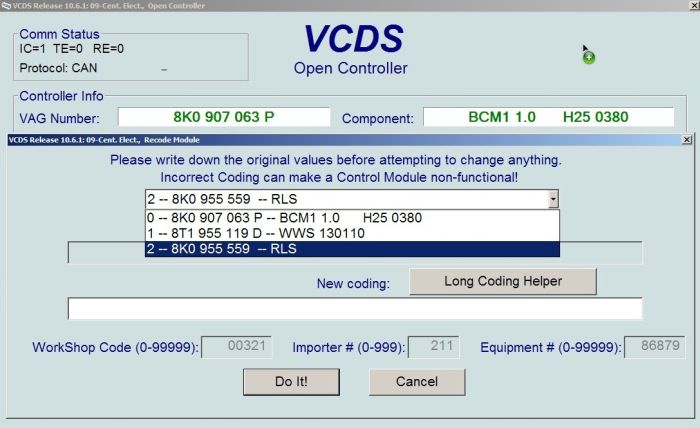The image size is (700, 428).
Task: Click the VCDS logo heading
Action: (x=353, y=38)
